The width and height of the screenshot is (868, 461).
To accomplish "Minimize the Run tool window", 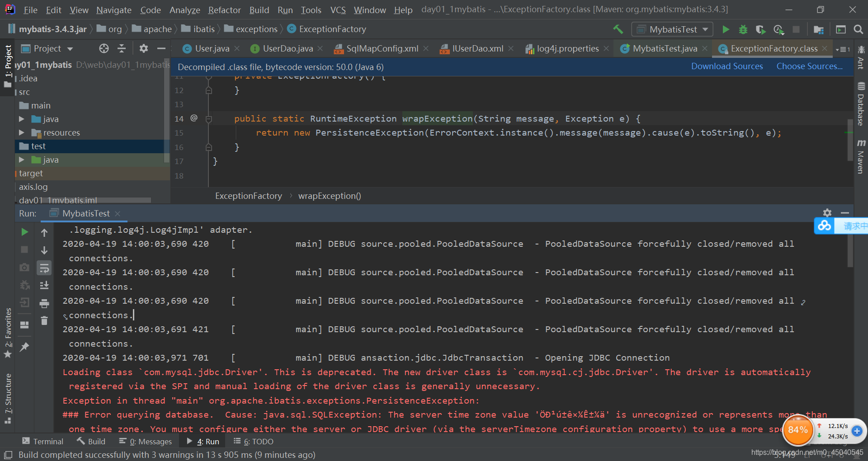I will click(x=845, y=213).
